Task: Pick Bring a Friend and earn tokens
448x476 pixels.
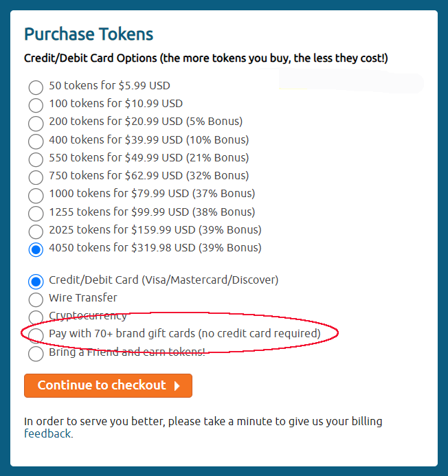Action: pyautogui.click(x=36, y=353)
